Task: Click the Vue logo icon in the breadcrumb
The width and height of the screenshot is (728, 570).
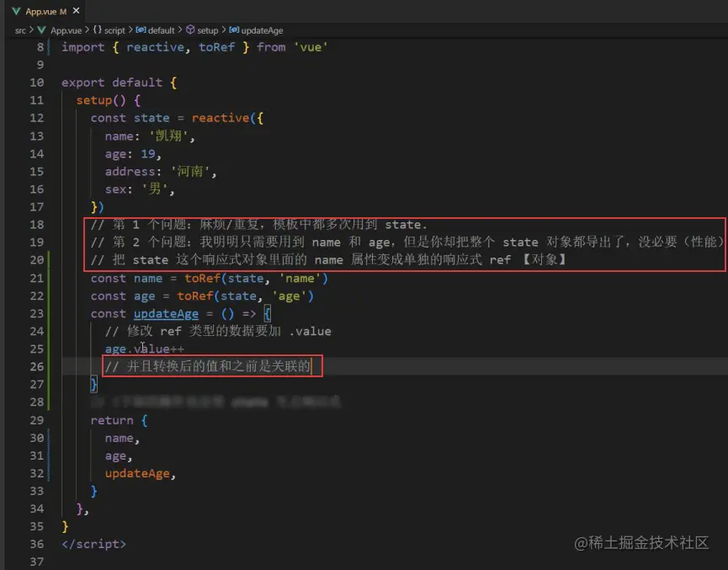Action: (x=41, y=30)
